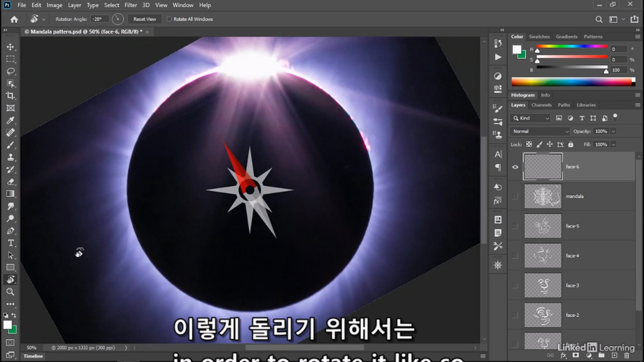The height and width of the screenshot is (362, 644).
Task: Click the Rotation Angle input field
Action: [x=100, y=19]
